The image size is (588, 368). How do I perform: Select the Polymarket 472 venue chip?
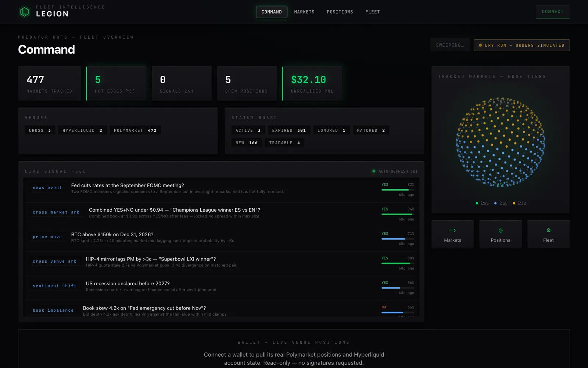click(x=135, y=130)
